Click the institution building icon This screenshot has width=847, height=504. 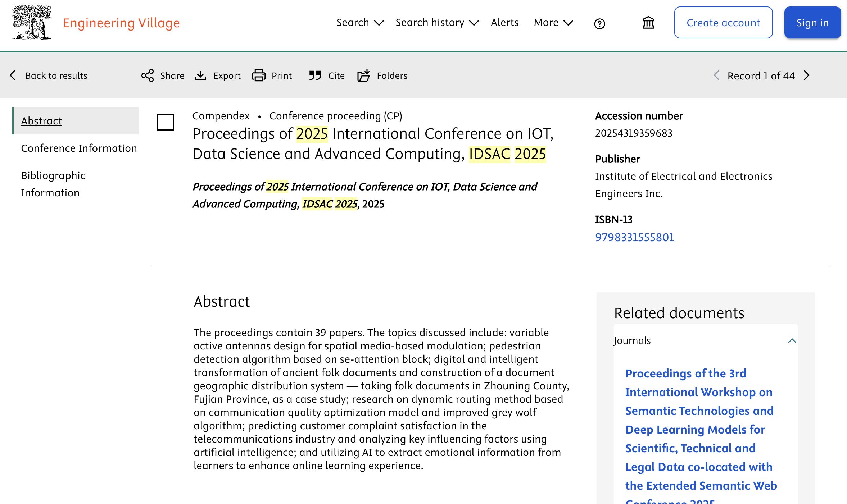tap(648, 23)
